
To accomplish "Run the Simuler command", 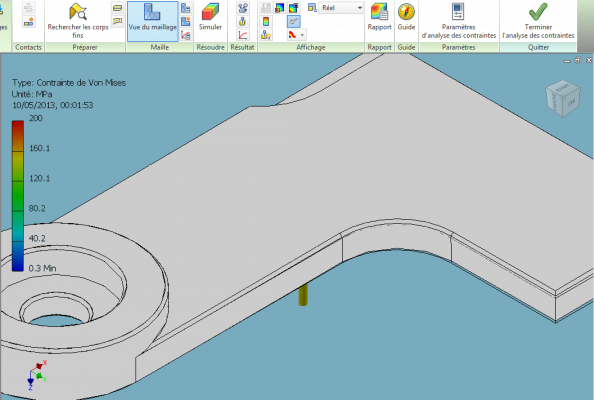I will click(210, 17).
